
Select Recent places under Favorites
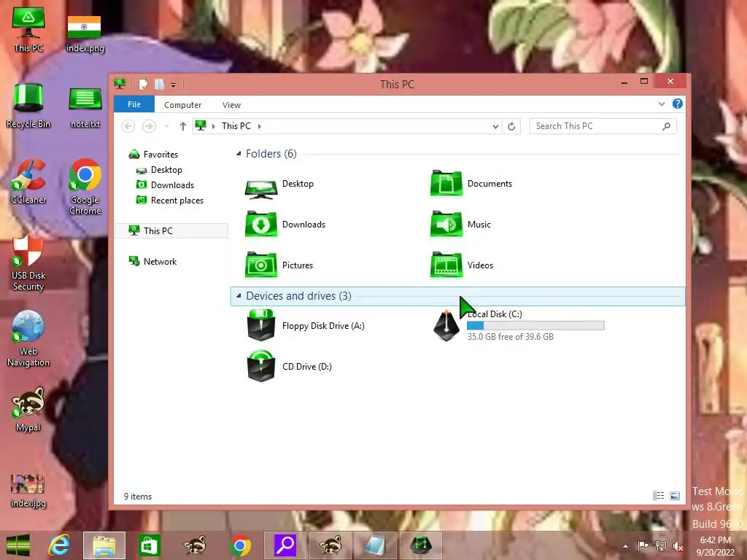pos(169,201)
